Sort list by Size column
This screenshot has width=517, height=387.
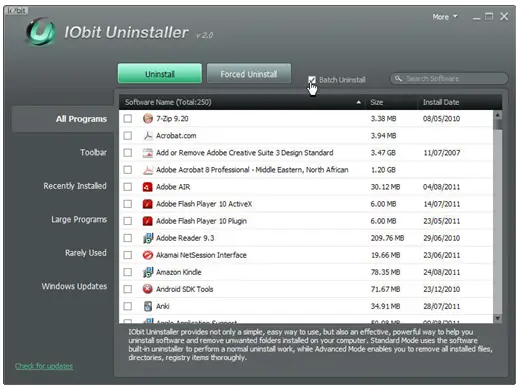point(391,102)
